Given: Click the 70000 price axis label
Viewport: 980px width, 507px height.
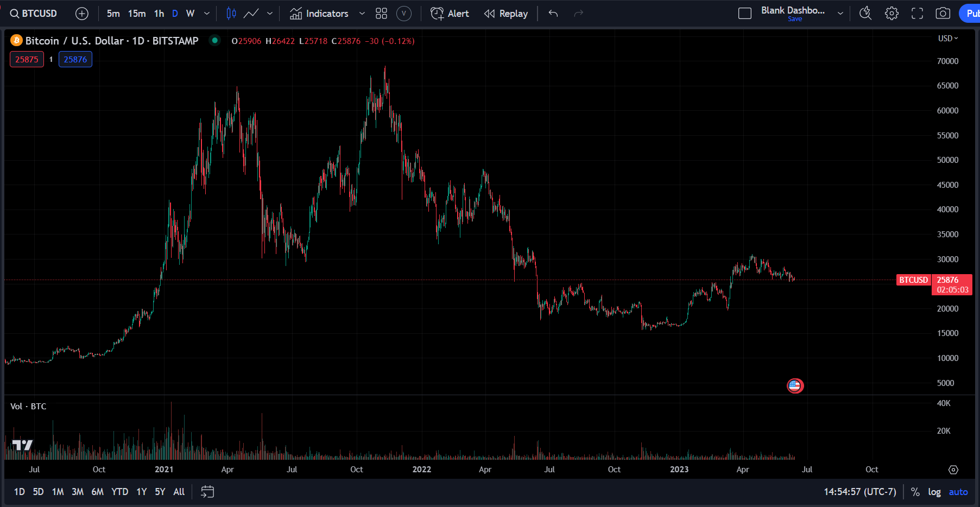Looking at the screenshot, I should pyautogui.click(x=948, y=61).
